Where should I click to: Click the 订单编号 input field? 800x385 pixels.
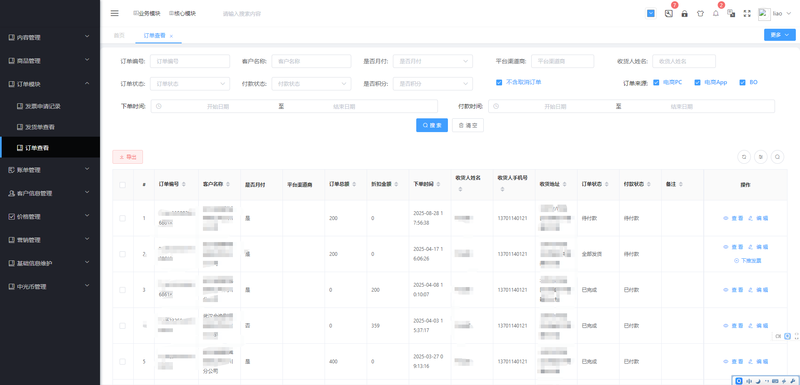tap(190, 61)
